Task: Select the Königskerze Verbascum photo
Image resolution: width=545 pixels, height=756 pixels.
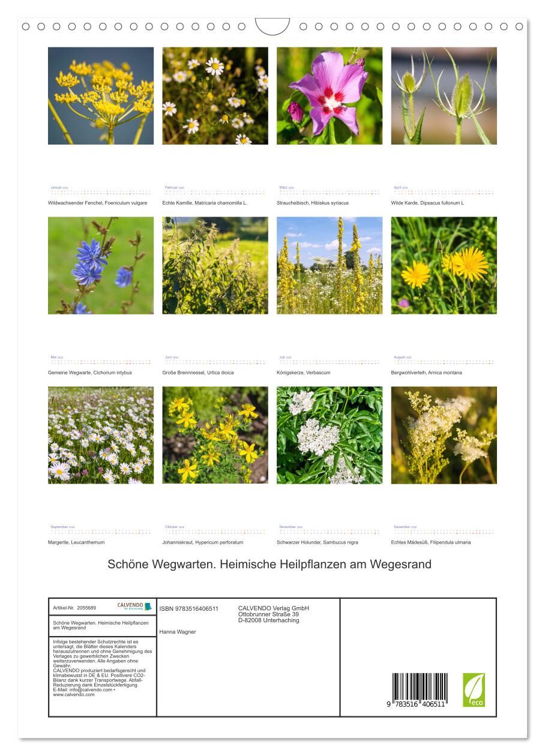Action: [x=329, y=265]
